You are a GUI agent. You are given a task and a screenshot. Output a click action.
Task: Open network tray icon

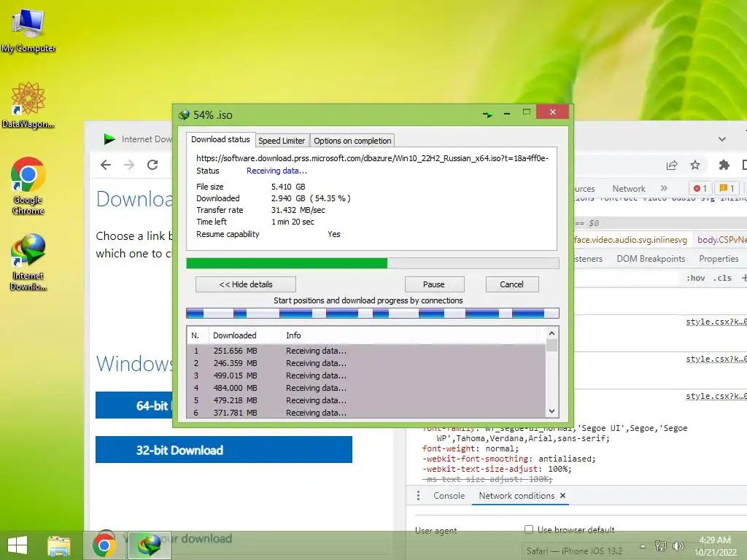[661, 545]
